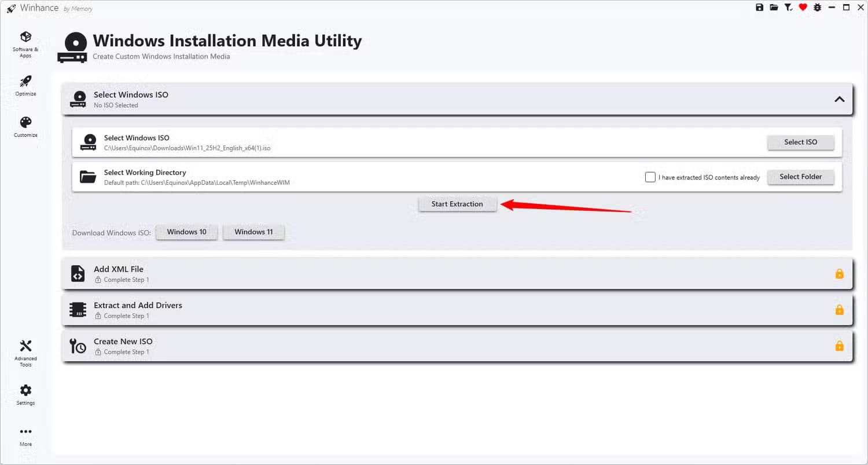
Task: Click the orange lock on Add XML File
Action: 839,273
